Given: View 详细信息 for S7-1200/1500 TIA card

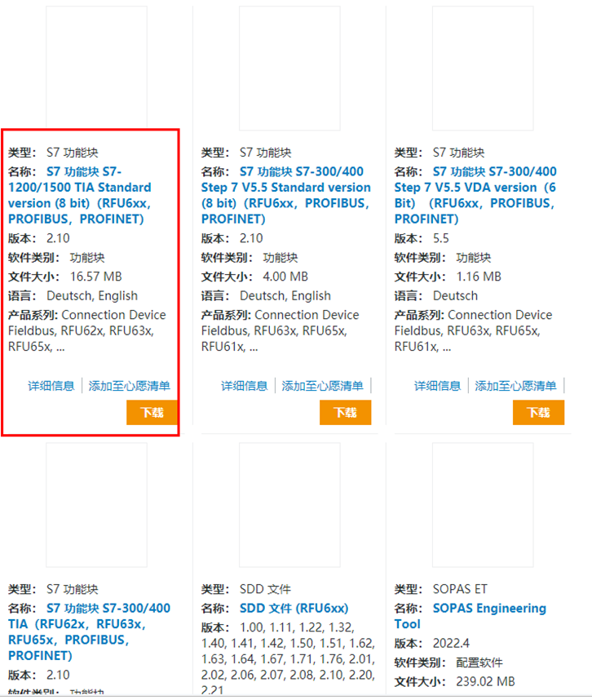Looking at the screenshot, I should point(51,386).
